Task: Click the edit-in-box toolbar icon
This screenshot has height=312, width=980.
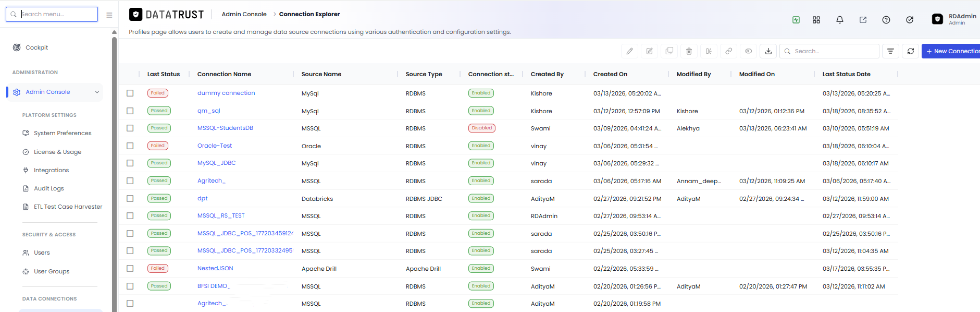Action: click(649, 51)
